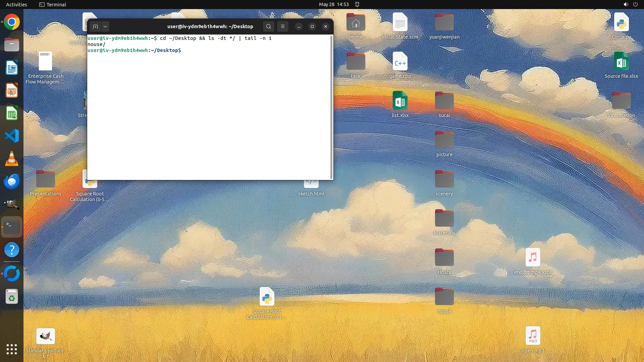Launch Visual Studio Code from the dock
The height and width of the screenshot is (362, 644).
click(12, 136)
